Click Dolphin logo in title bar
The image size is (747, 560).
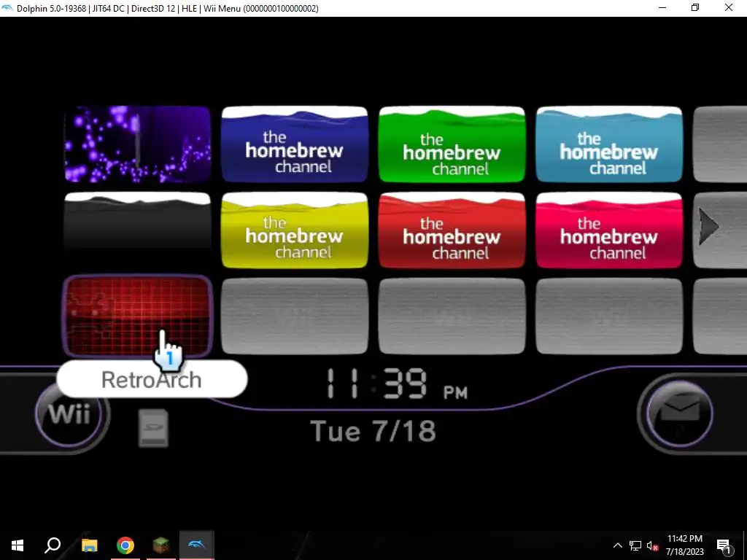pyautogui.click(x=7, y=8)
